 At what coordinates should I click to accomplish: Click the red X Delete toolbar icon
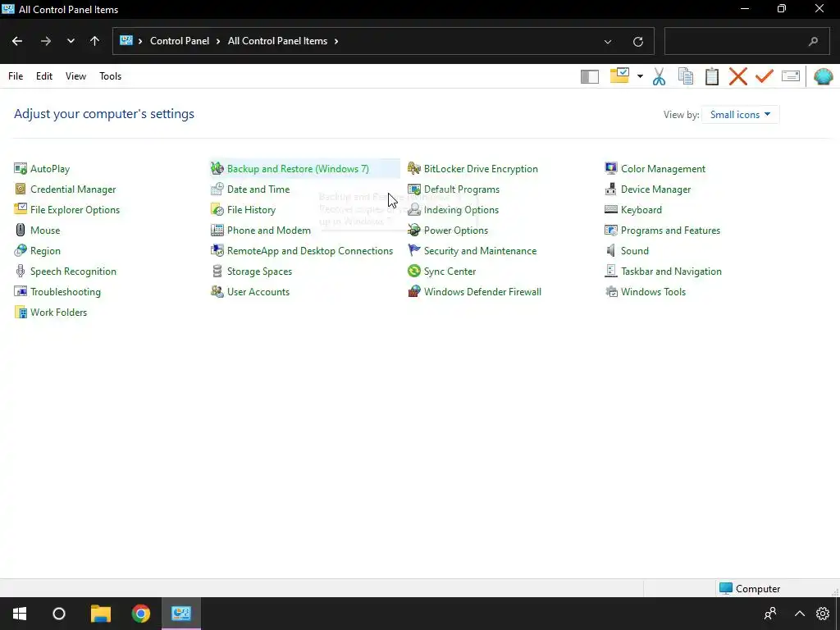738,76
